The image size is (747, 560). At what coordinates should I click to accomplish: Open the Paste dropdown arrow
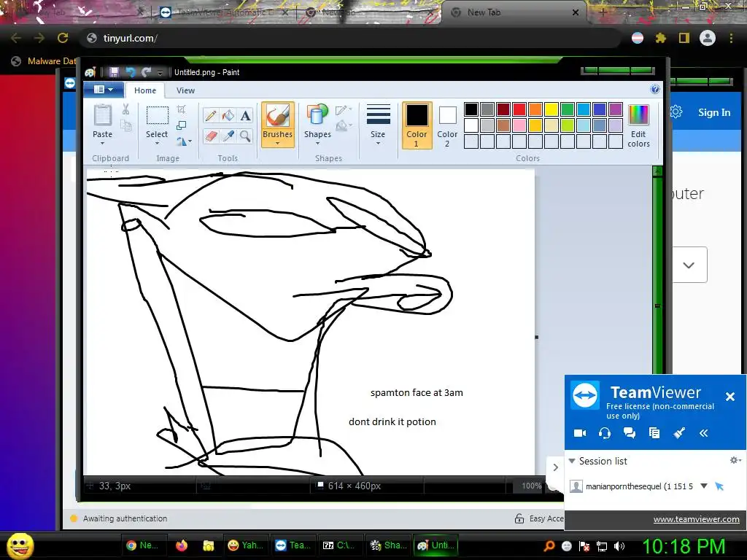[102, 143]
